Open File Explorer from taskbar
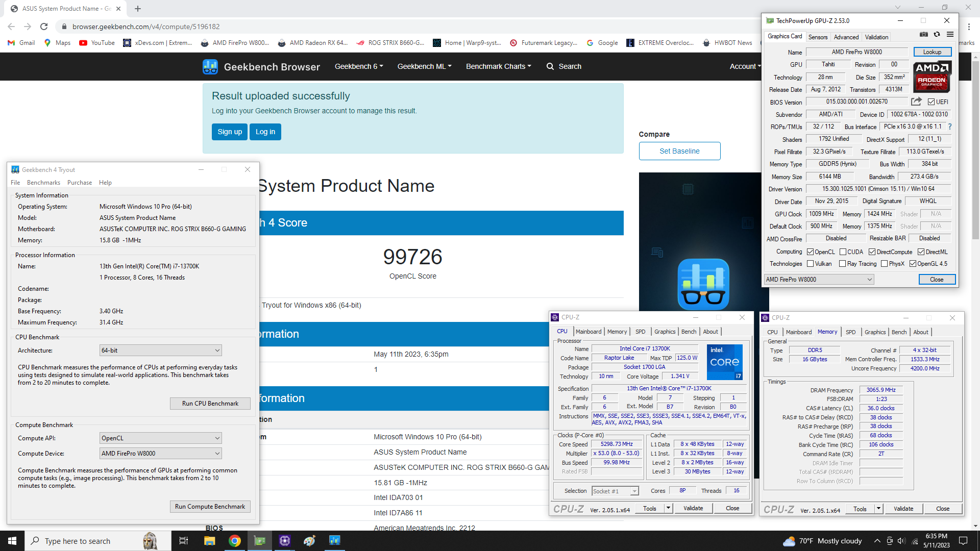 tap(209, 541)
